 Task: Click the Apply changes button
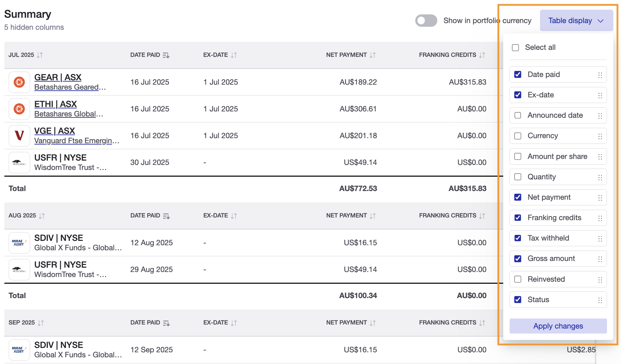(x=558, y=326)
